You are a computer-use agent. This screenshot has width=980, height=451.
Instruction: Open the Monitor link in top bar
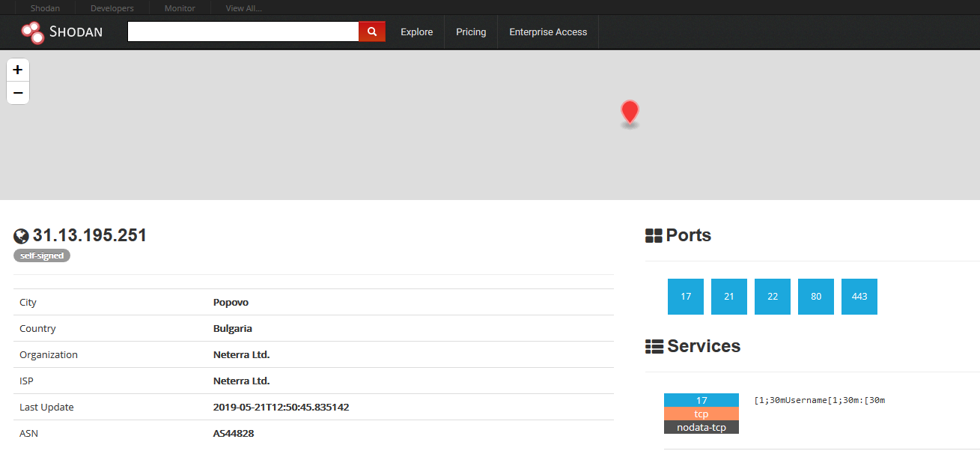(180, 8)
